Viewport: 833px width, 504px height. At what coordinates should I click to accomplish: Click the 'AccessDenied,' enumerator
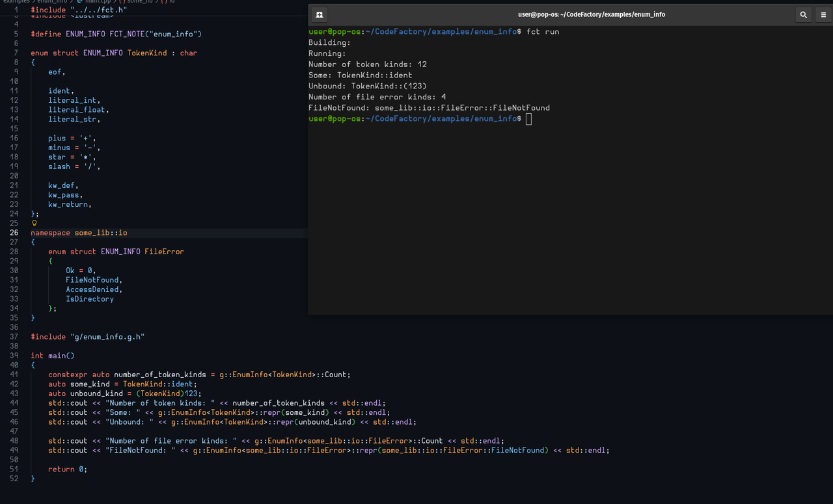[94, 289]
